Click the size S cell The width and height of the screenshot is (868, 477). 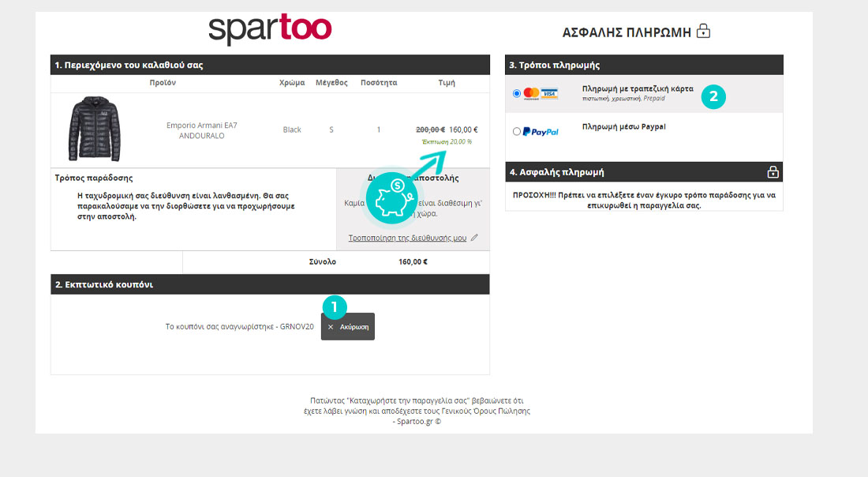tap(331, 130)
